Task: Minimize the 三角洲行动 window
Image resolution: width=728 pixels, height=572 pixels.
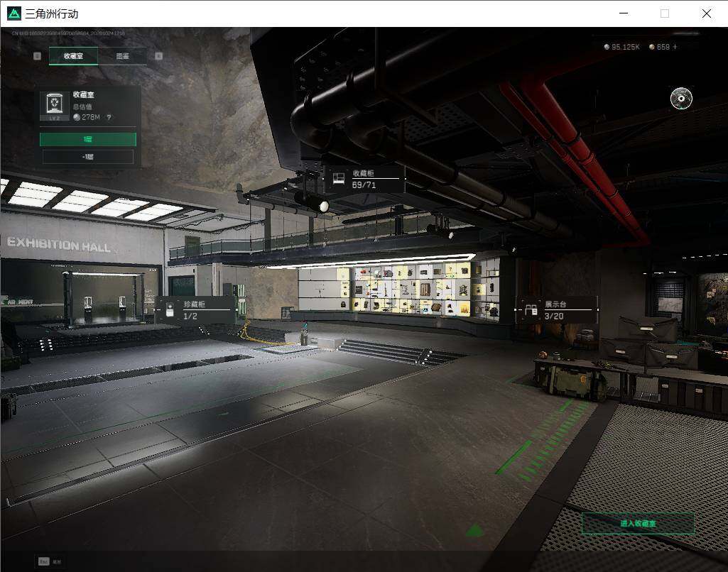Action: coord(624,13)
